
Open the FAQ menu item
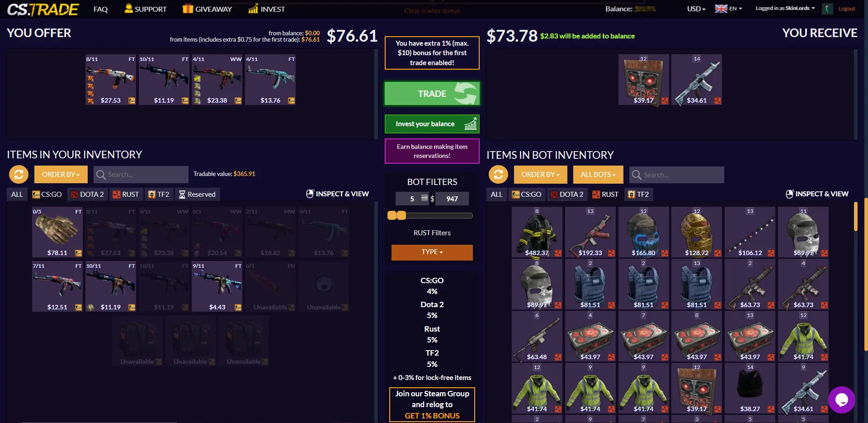101,9
